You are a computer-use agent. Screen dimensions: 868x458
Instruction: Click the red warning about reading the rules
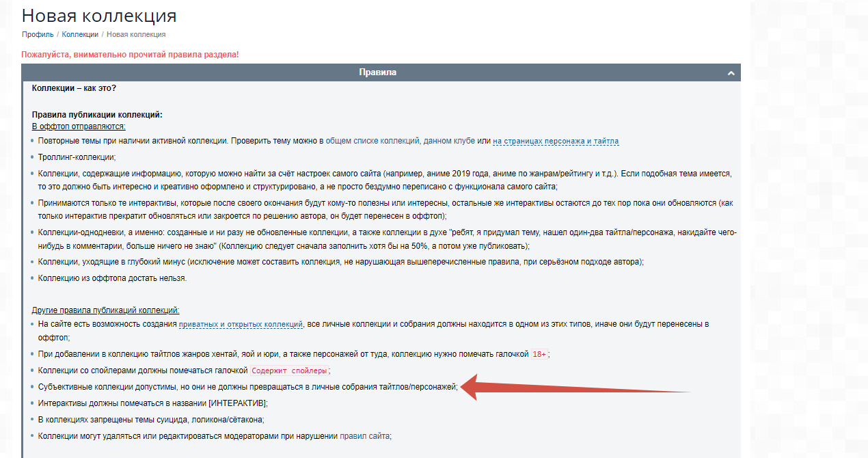(x=130, y=54)
